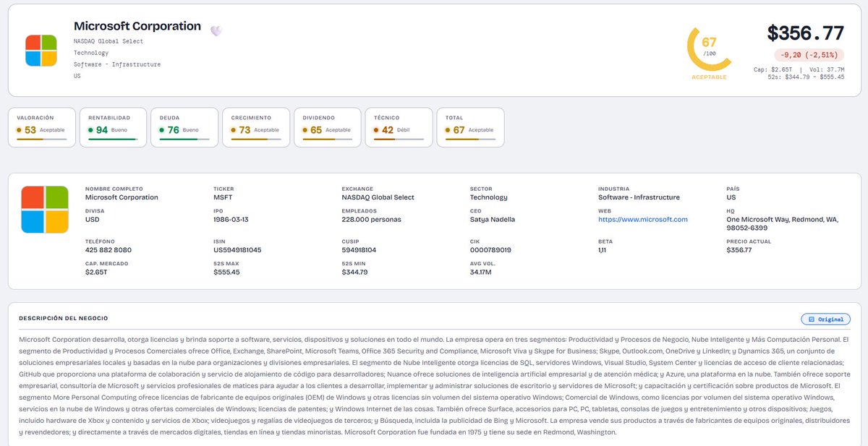
Task: Open the Total score card
Action: pyautogui.click(x=470, y=127)
